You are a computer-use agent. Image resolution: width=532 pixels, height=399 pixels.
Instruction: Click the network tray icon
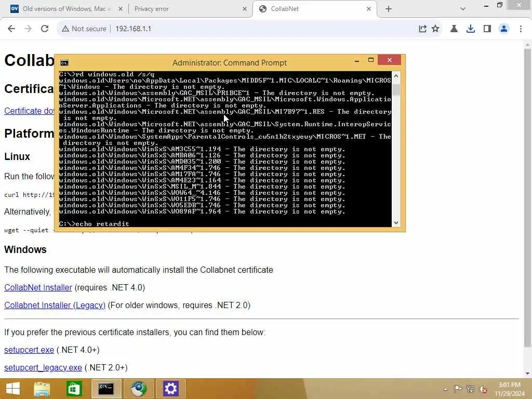[470, 389]
